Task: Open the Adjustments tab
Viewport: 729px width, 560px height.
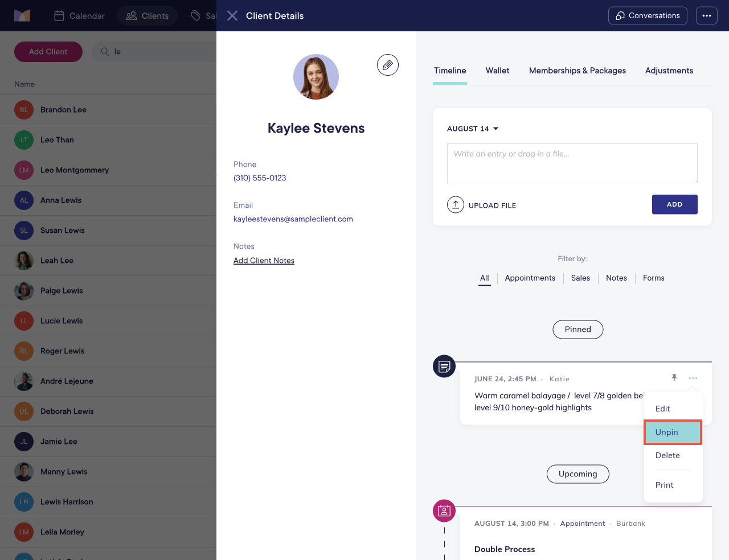Action: point(669,71)
